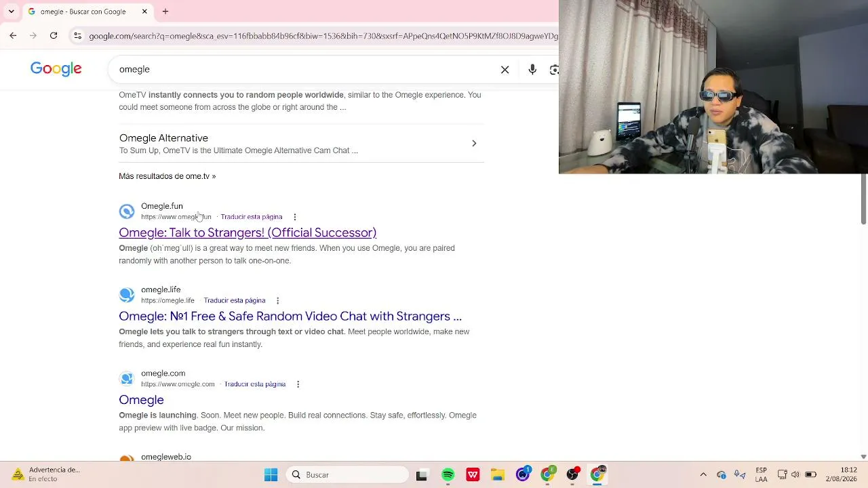Viewport: 868px width, 488px height.
Task: Expand the 'Omegle Alternative' result chevron
Action: (x=474, y=143)
